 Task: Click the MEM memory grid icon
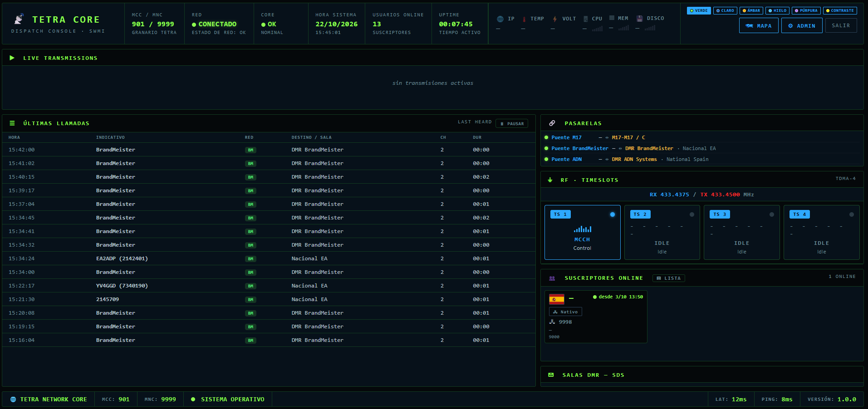612,18
